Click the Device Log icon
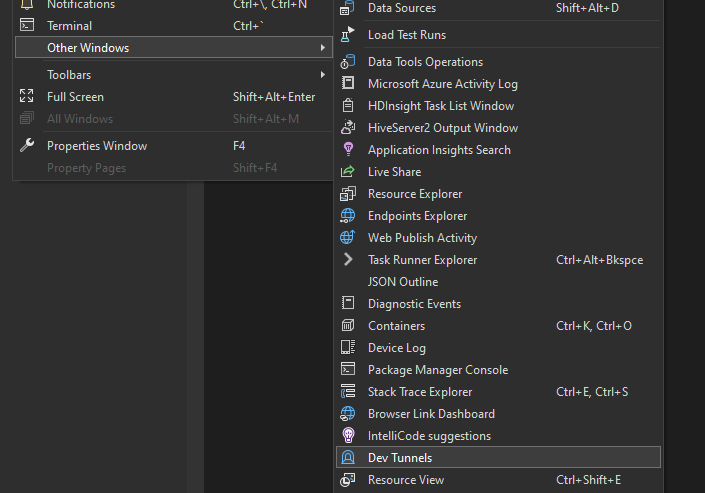705x493 pixels. (x=348, y=348)
